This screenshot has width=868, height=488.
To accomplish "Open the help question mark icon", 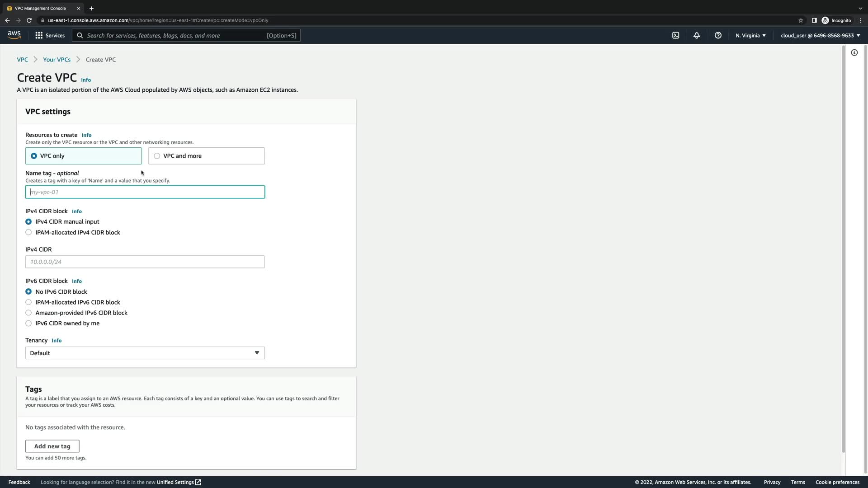I will [x=718, y=35].
